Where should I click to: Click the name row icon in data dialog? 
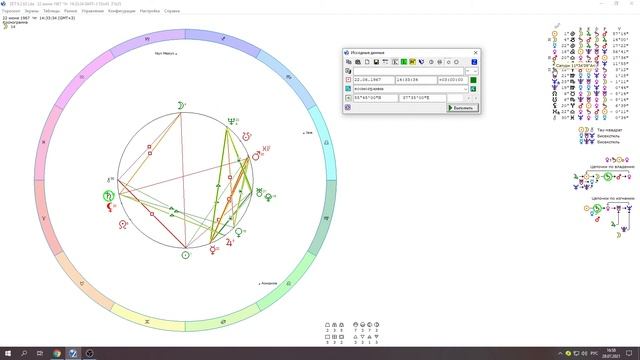pyautogui.click(x=348, y=71)
